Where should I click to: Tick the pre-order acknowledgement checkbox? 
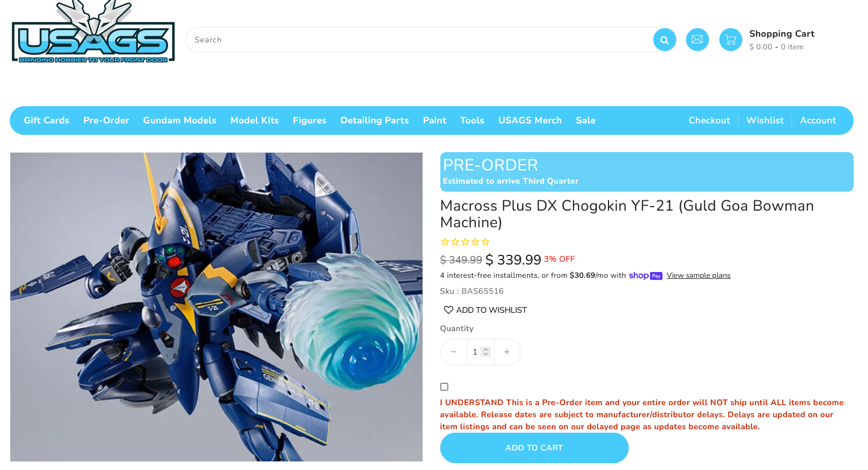(444, 387)
